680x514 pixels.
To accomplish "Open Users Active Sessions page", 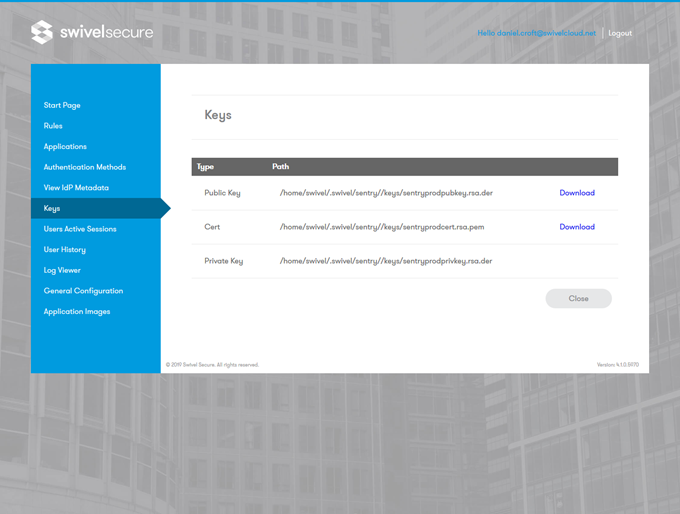I will tap(80, 229).
